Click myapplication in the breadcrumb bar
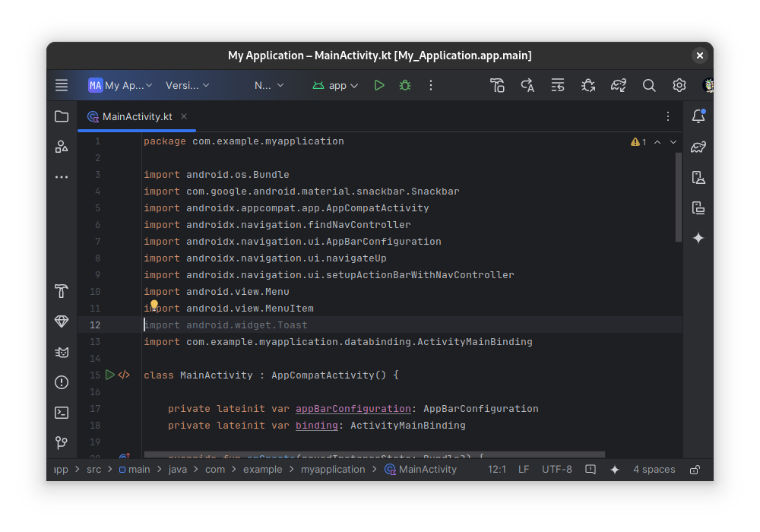Screen dimensions: 760x532 click(x=333, y=469)
